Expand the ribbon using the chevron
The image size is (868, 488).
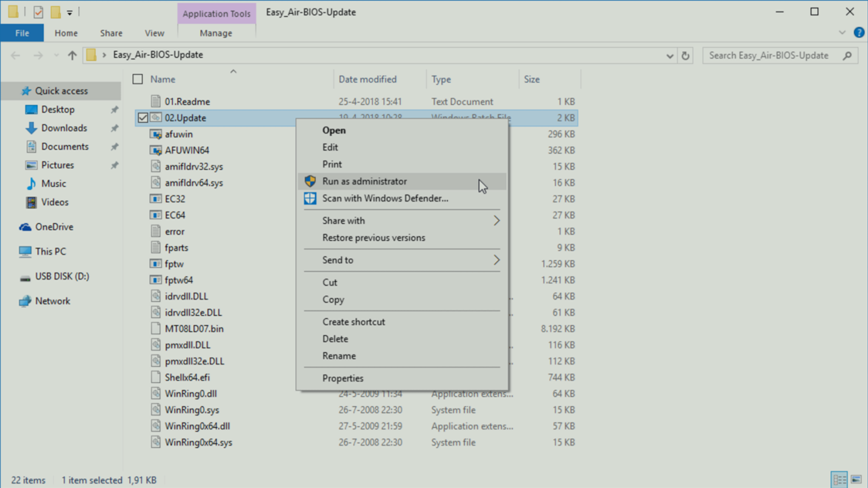(x=843, y=33)
